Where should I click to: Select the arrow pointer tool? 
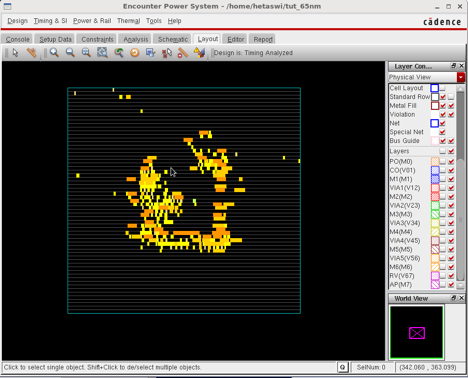tap(15, 53)
